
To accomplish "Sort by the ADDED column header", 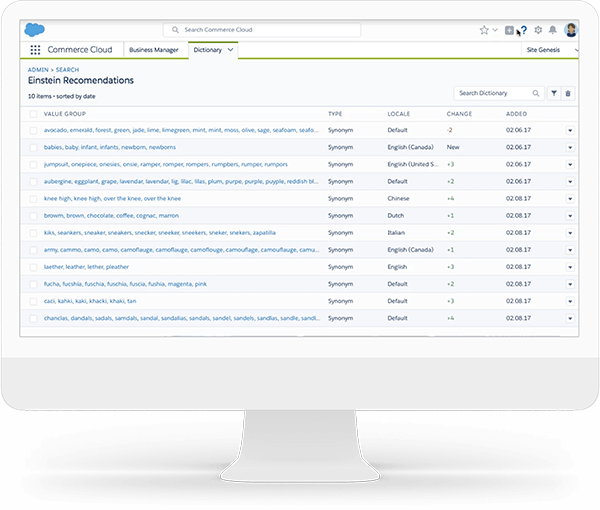I will pos(516,114).
